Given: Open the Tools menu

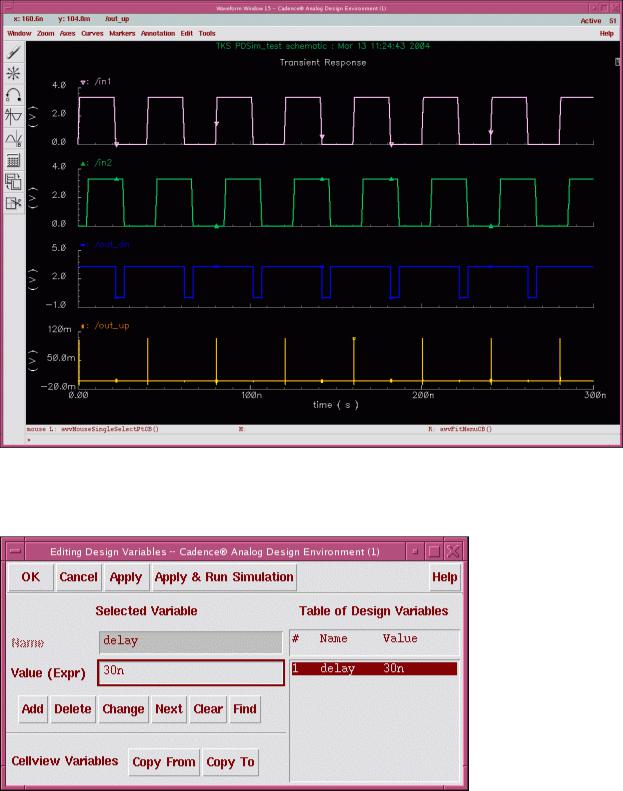Looking at the screenshot, I should [x=207, y=33].
